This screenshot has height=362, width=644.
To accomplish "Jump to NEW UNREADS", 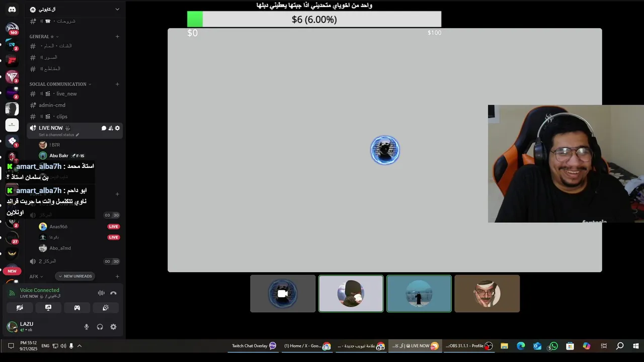I will (x=75, y=276).
